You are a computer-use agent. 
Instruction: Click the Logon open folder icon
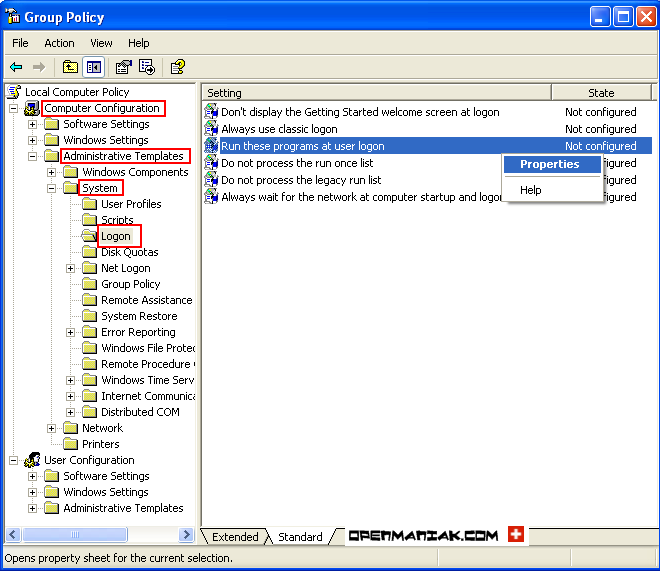89,236
